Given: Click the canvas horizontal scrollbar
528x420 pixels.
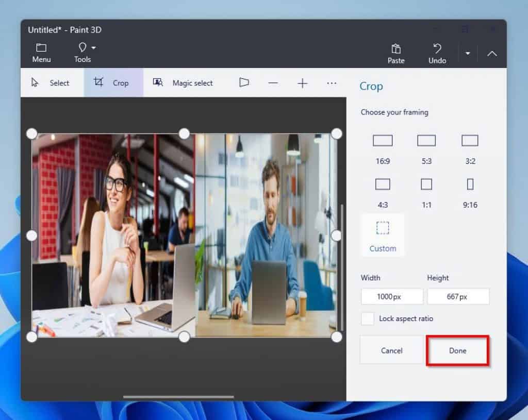Looking at the screenshot, I should 178,397.
